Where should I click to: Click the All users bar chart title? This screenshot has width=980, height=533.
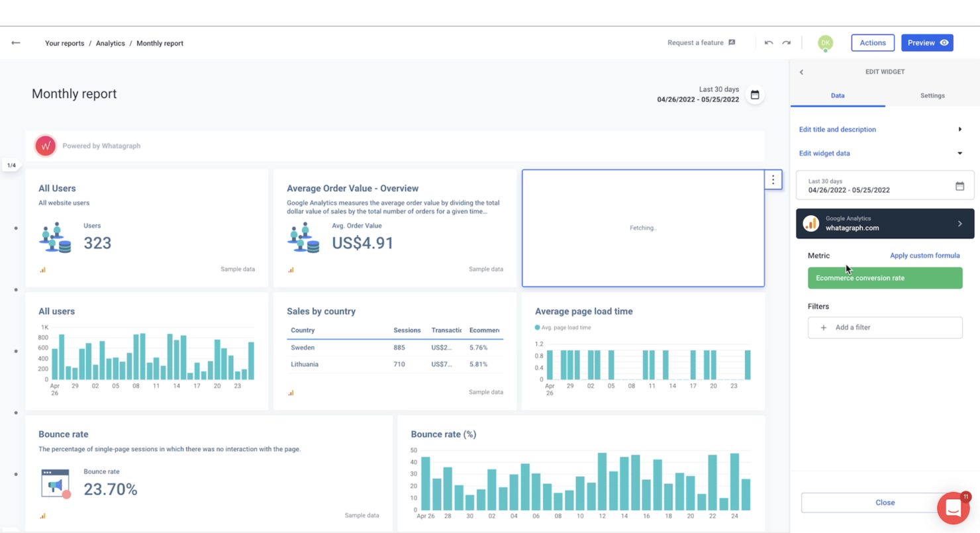pyautogui.click(x=56, y=311)
